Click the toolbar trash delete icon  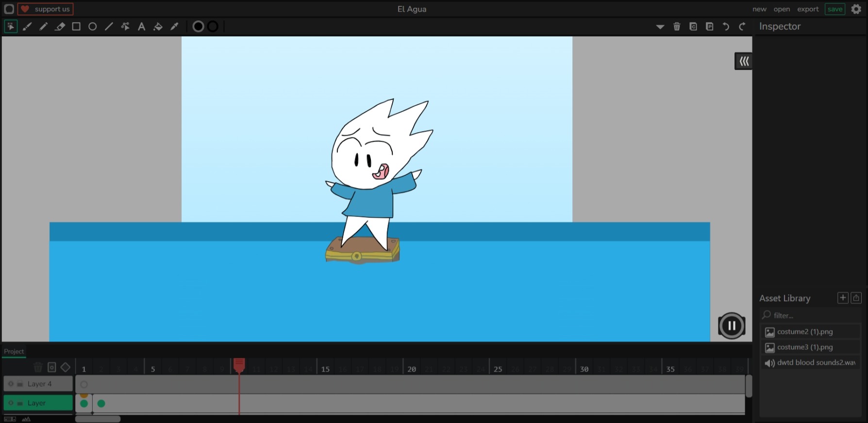pos(677,26)
